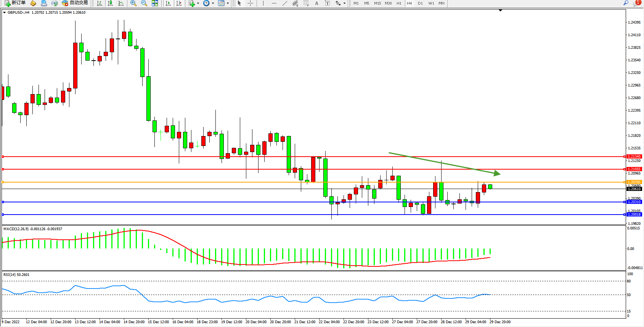Click the red 1.21340 price level label

pos(634,157)
